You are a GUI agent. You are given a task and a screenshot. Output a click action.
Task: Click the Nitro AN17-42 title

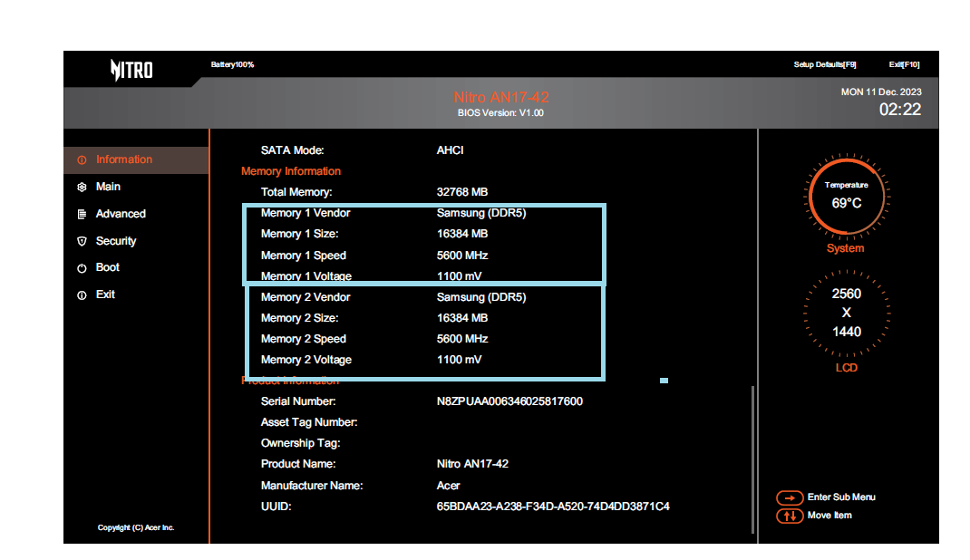point(501,97)
